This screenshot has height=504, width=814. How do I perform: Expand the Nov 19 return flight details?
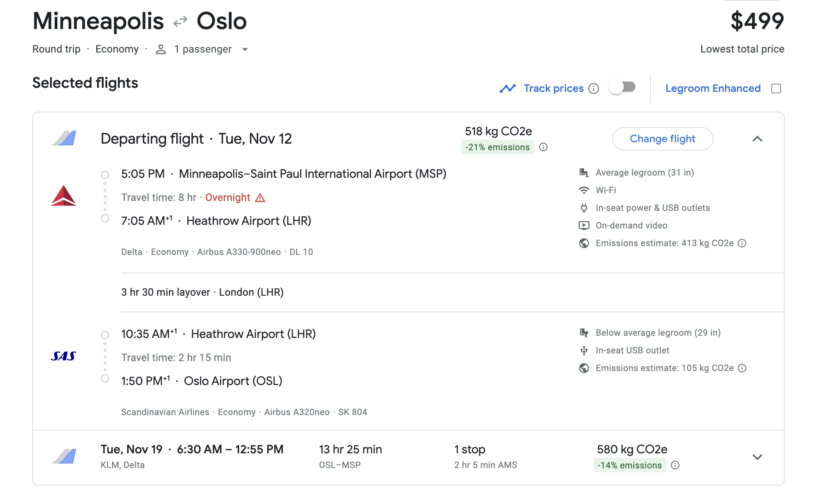point(757,457)
